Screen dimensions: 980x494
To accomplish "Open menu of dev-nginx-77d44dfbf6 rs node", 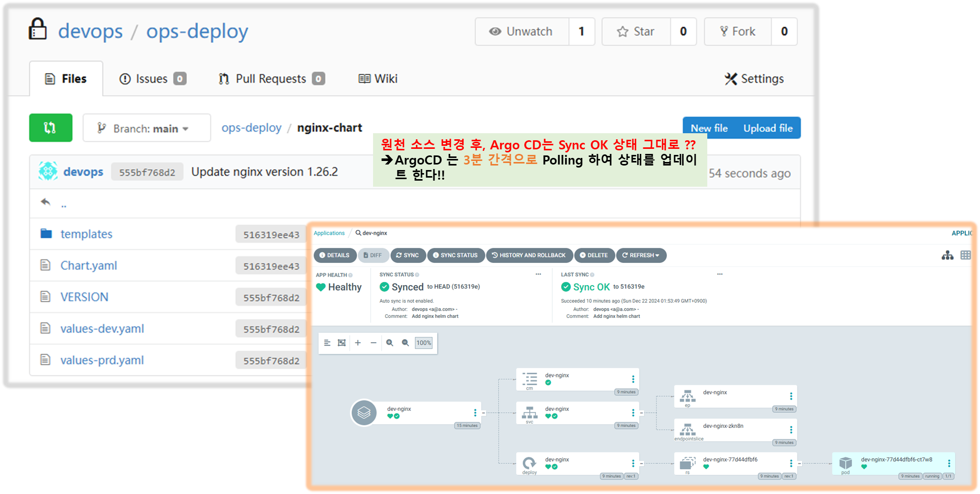I will click(791, 463).
